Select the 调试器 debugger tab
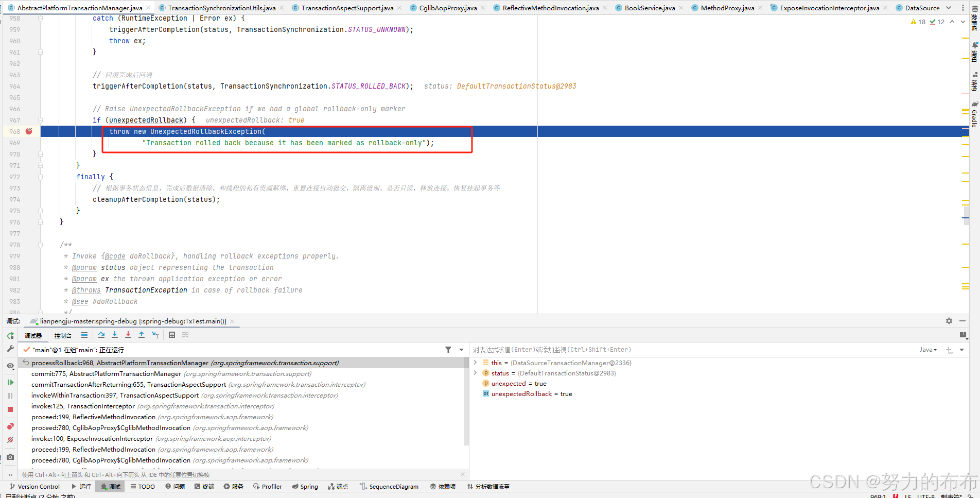Viewport: 980px width, 498px height. coord(33,335)
